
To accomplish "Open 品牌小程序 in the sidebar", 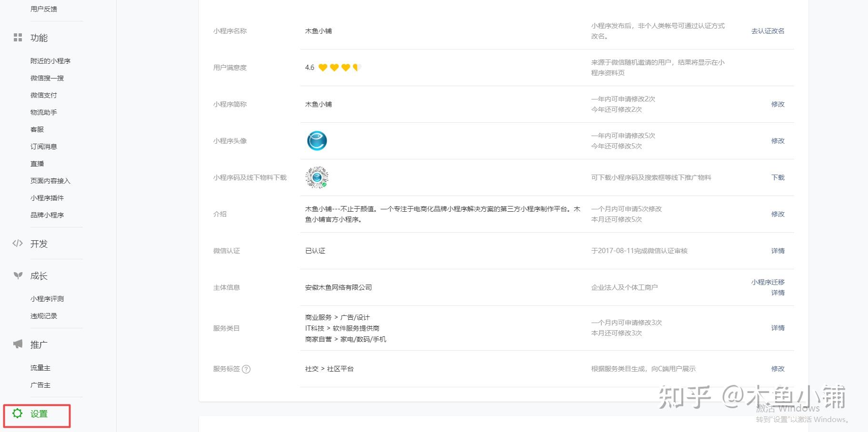I will pyautogui.click(x=47, y=215).
